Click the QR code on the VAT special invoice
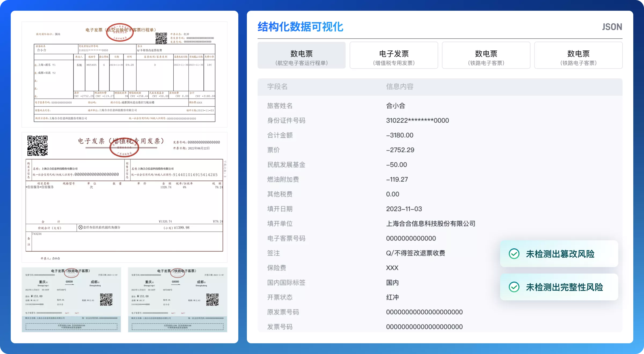Image resolution: width=644 pixels, height=354 pixels. tap(38, 146)
